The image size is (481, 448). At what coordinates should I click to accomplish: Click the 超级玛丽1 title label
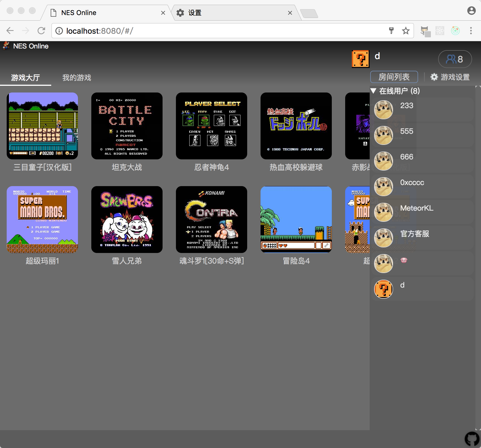pyautogui.click(x=42, y=261)
